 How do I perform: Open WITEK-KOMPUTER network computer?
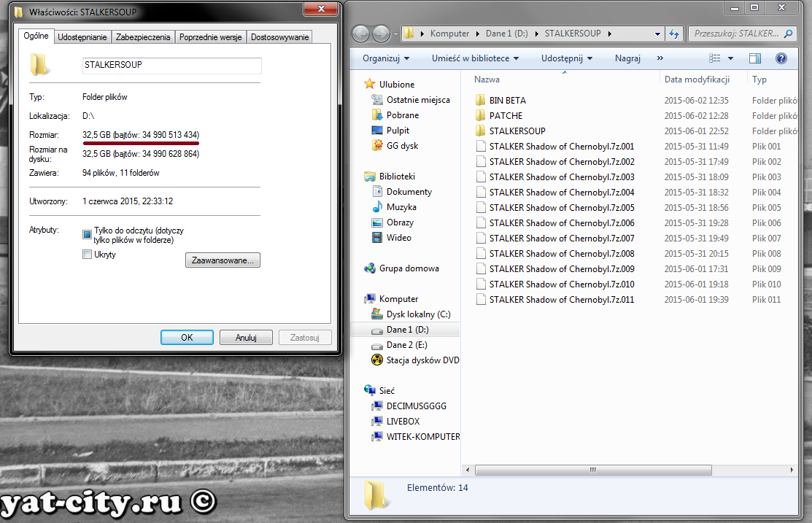click(x=423, y=436)
